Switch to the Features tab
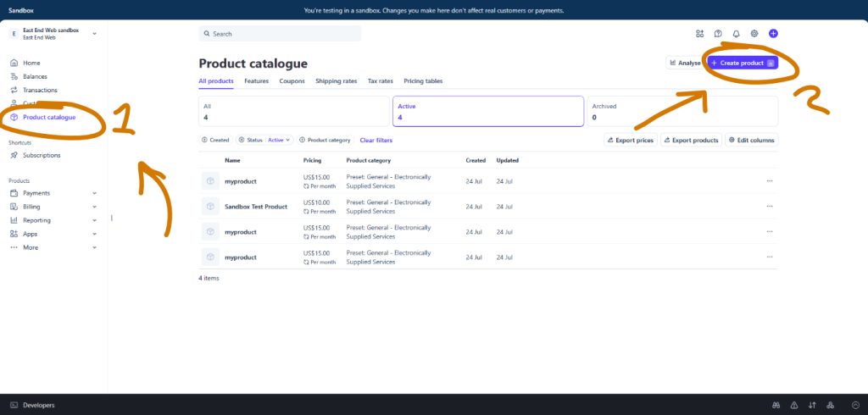Viewport: 868px width, 415px height. (256, 81)
